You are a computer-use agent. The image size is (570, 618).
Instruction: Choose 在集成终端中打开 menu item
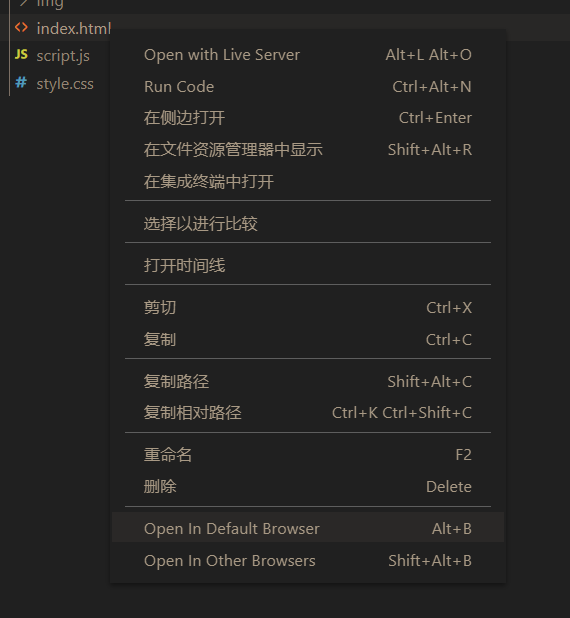pos(308,182)
